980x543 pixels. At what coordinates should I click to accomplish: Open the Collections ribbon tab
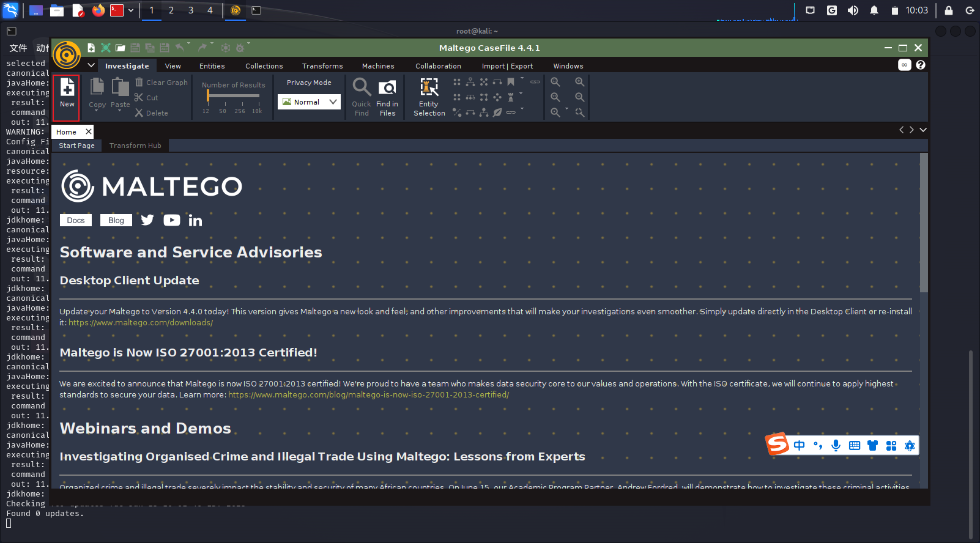pos(264,66)
